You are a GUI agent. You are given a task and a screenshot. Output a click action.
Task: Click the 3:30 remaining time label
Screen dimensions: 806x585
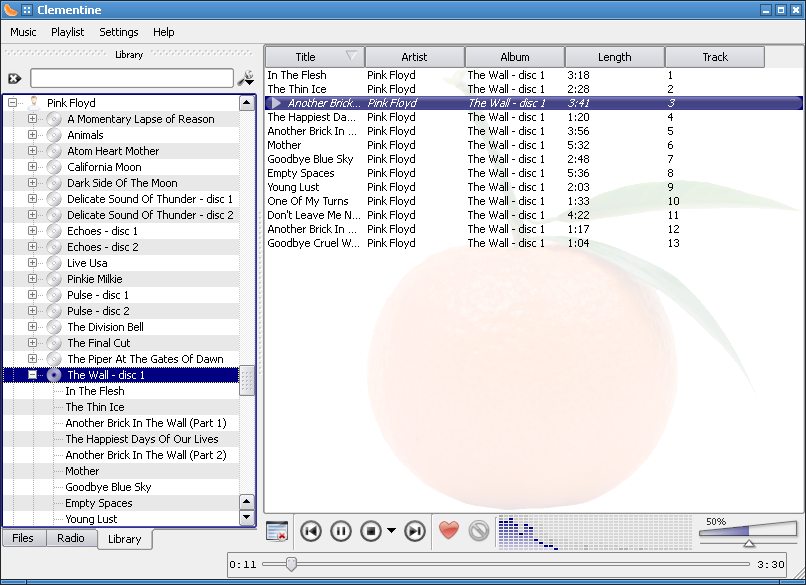click(771, 564)
